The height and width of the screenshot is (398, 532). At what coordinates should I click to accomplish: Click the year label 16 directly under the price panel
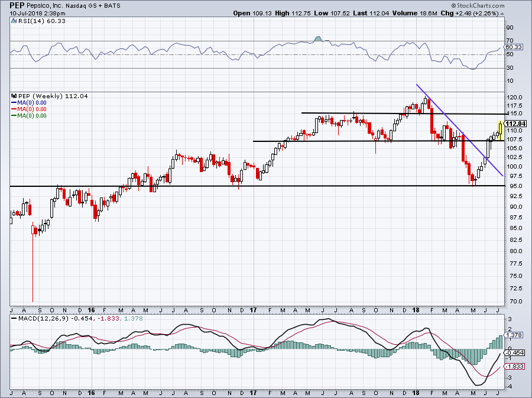(91, 310)
